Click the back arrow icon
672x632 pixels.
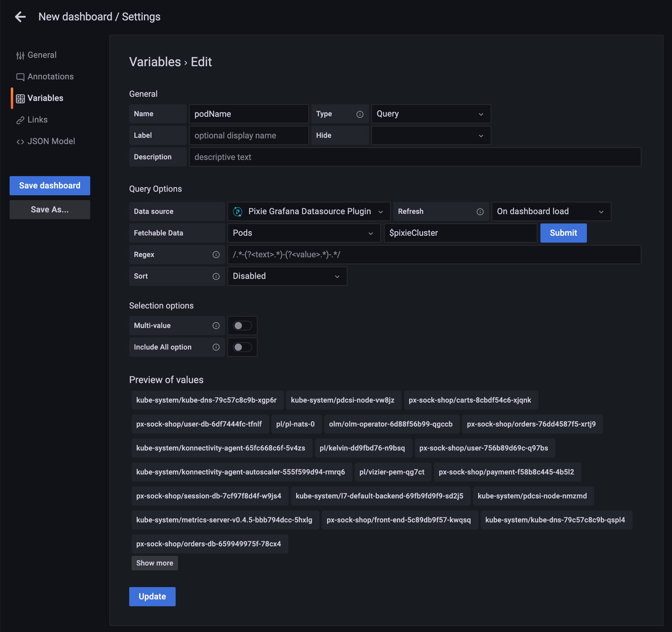click(20, 16)
